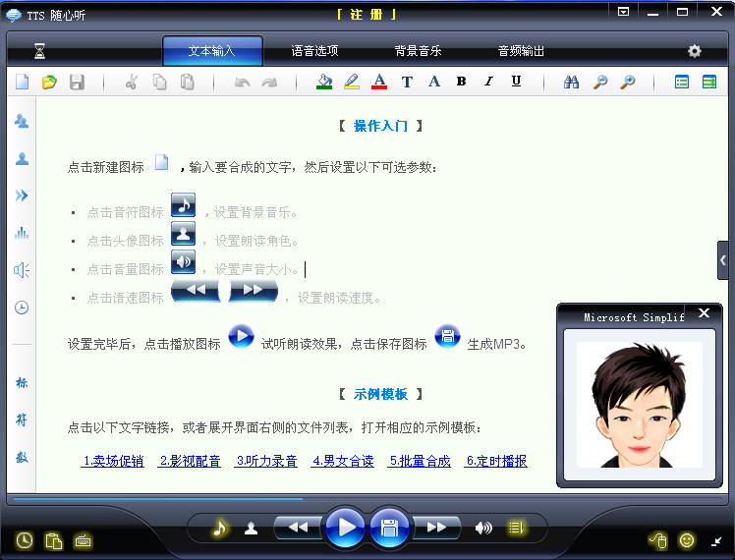Click the hourglass icon on the tab bar

coord(40,51)
